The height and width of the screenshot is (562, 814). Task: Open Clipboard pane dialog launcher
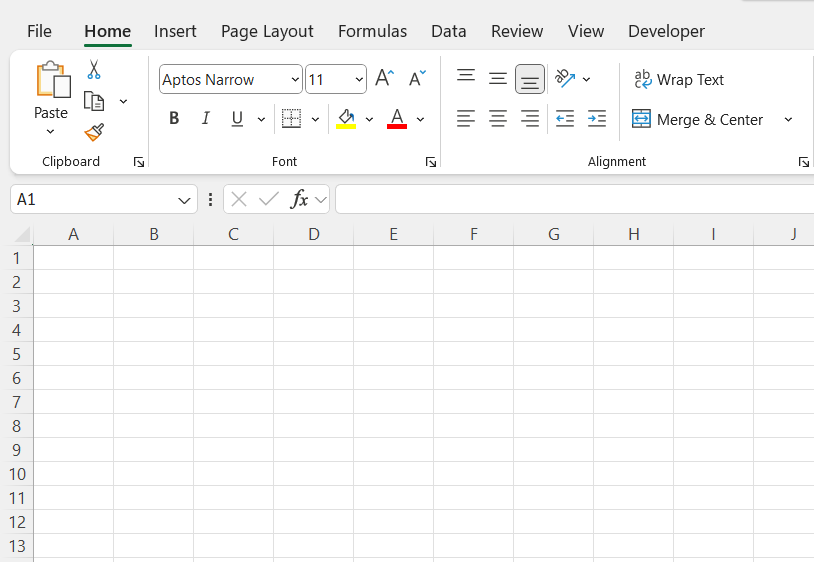point(139,162)
